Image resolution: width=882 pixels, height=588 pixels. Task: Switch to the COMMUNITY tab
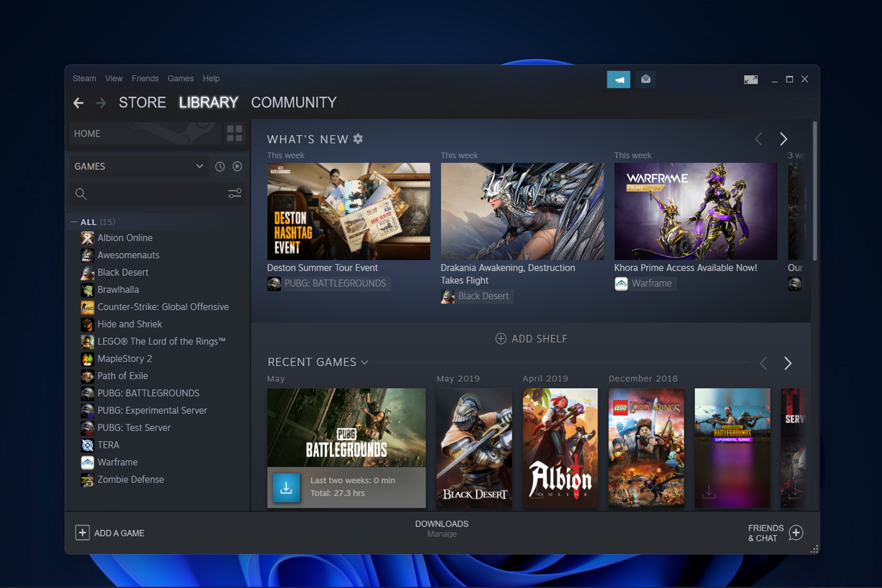[294, 102]
